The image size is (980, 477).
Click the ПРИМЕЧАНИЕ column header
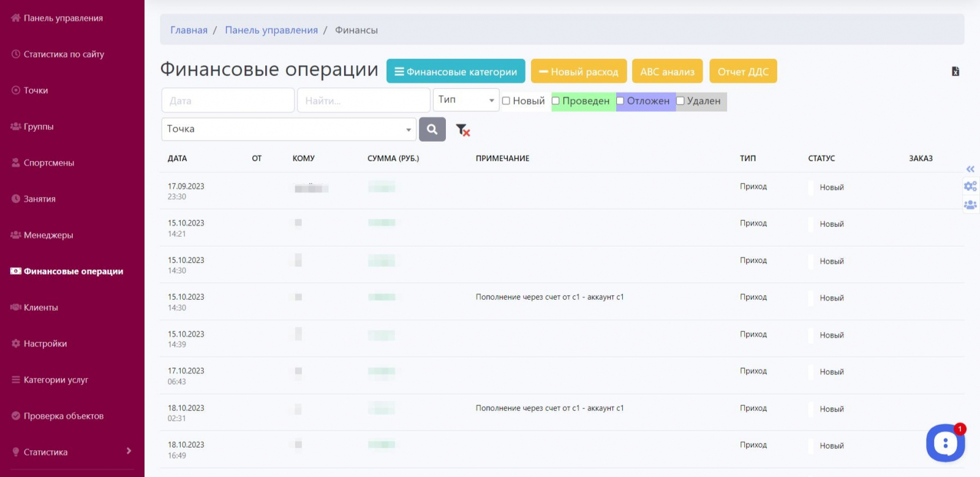(502, 158)
